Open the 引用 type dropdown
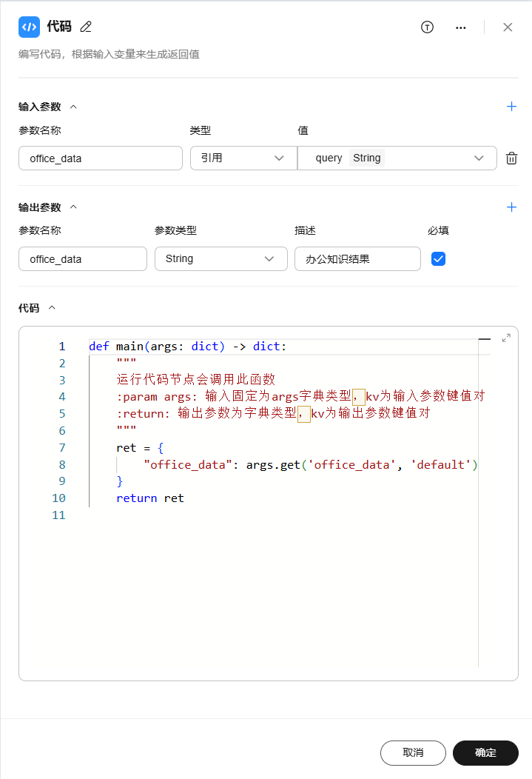Screen dimensions: 532x779 coord(243,158)
